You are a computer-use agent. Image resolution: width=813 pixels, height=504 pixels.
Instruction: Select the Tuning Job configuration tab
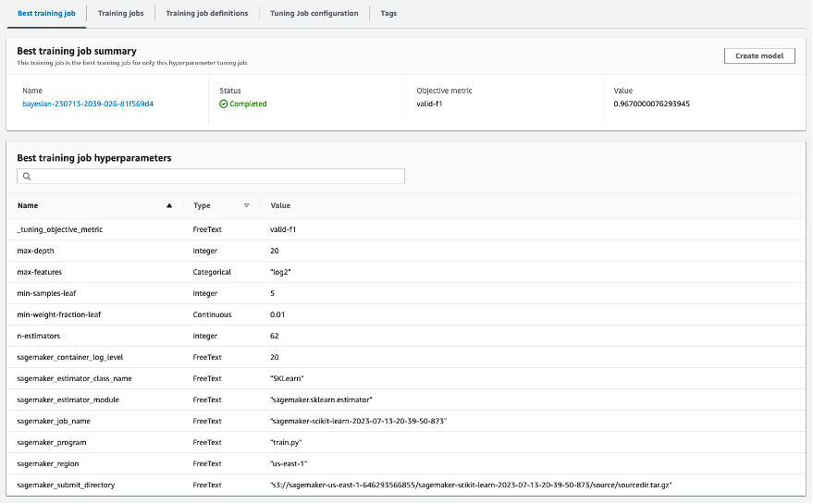(x=314, y=14)
